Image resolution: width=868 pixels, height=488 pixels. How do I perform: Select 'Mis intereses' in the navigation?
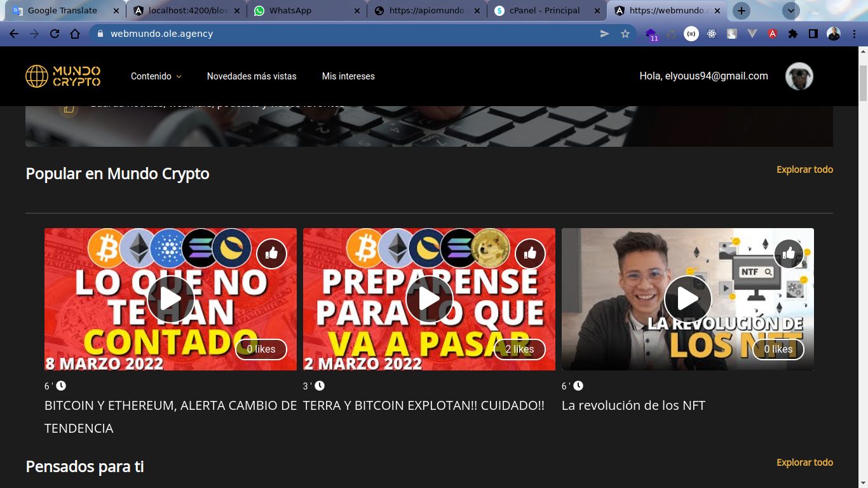[348, 76]
